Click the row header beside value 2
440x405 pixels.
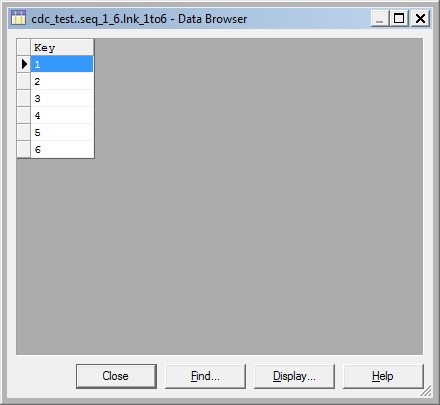24,81
